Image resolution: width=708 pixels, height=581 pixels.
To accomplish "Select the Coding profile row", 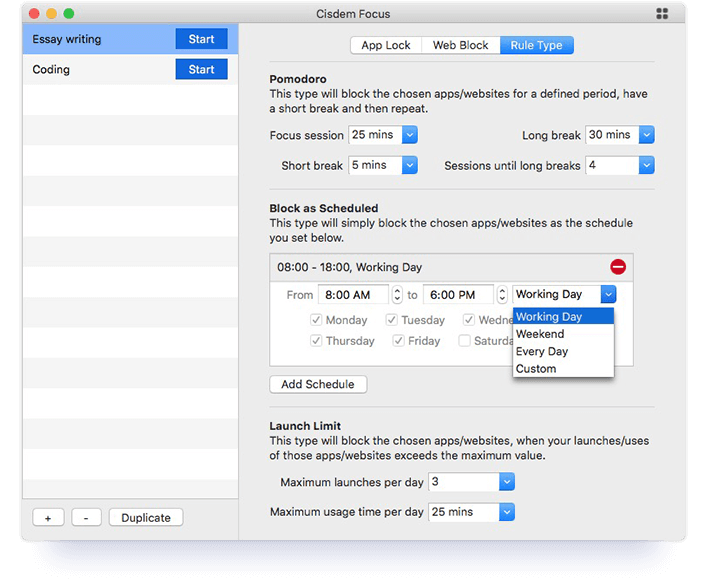I will click(130, 69).
